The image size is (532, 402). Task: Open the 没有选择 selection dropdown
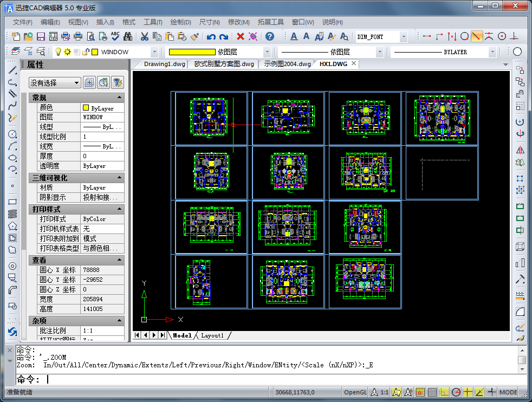click(x=55, y=83)
